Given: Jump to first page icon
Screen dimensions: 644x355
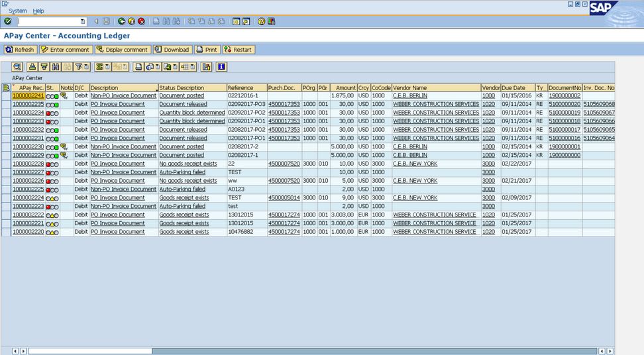Looking at the screenshot, I should click(191, 21).
